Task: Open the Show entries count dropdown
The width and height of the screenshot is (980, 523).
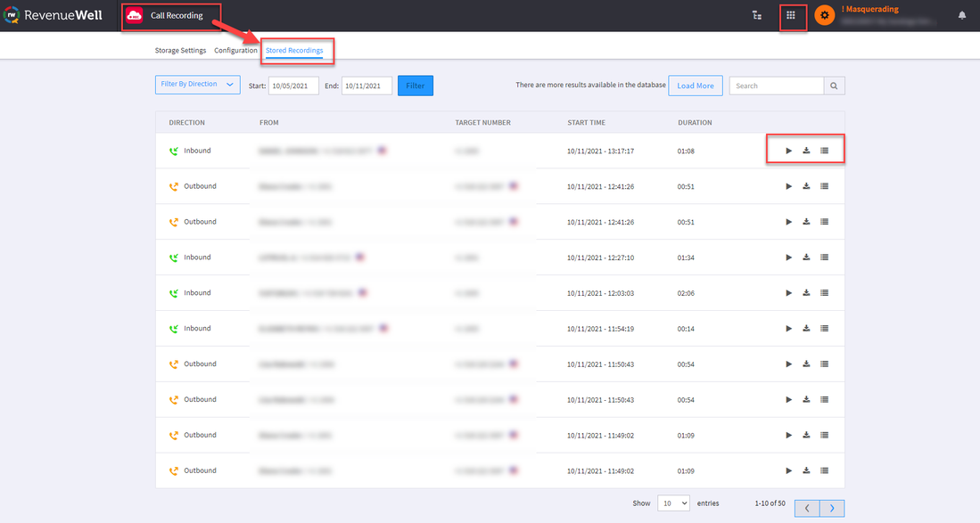Action: pos(673,503)
